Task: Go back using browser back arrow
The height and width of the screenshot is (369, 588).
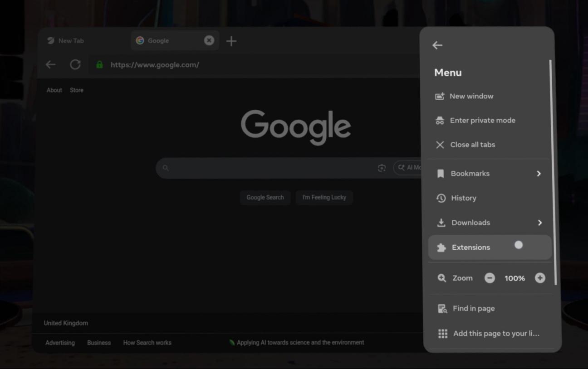Action: coord(50,65)
